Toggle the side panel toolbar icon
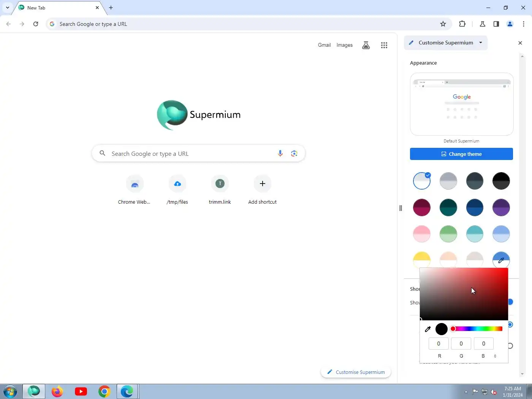The width and height of the screenshot is (532, 399). click(x=496, y=24)
